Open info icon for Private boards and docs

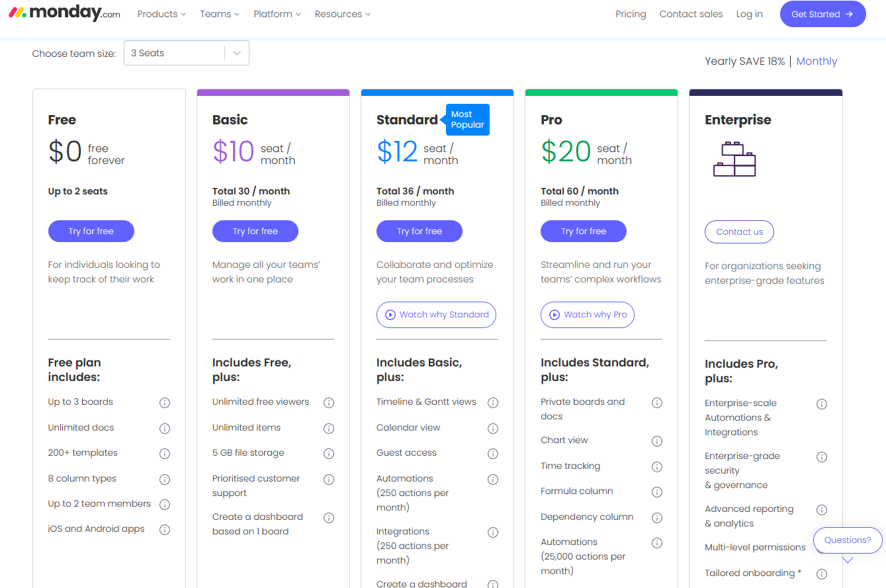(x=657, y=403)
